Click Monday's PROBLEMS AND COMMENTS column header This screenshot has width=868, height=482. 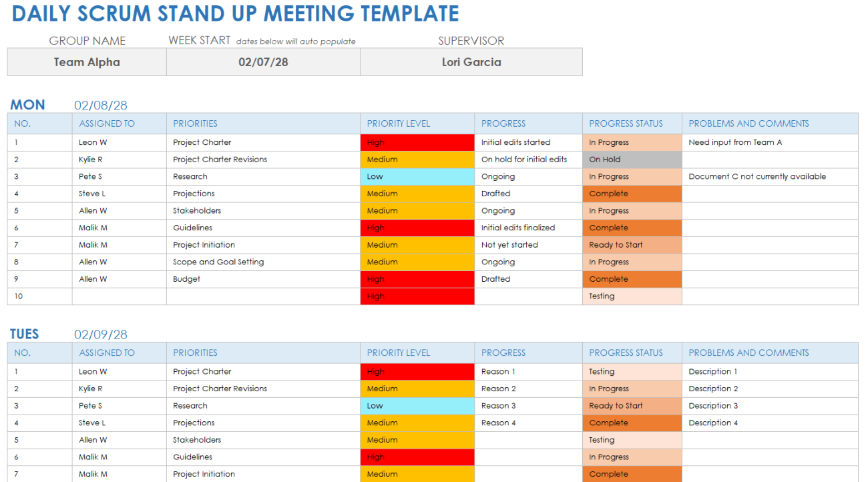click(748, 124)
